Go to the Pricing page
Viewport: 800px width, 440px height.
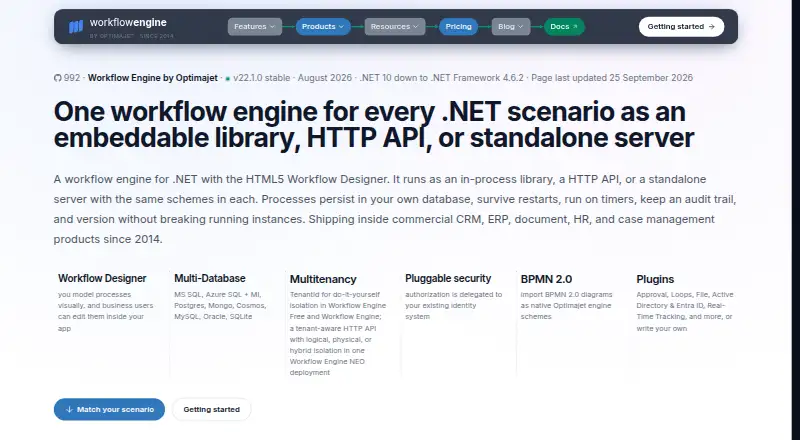458,27
